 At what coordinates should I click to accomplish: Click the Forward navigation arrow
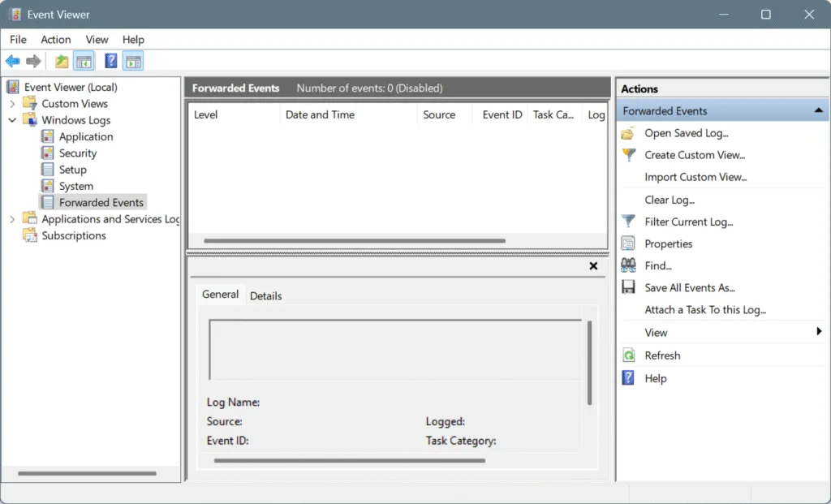click(32, 60)
